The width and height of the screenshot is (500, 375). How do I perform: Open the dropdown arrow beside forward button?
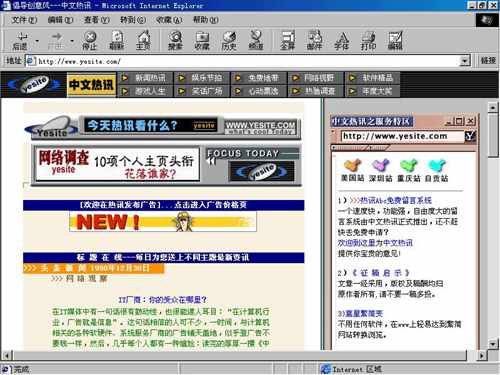coord(72,41)
